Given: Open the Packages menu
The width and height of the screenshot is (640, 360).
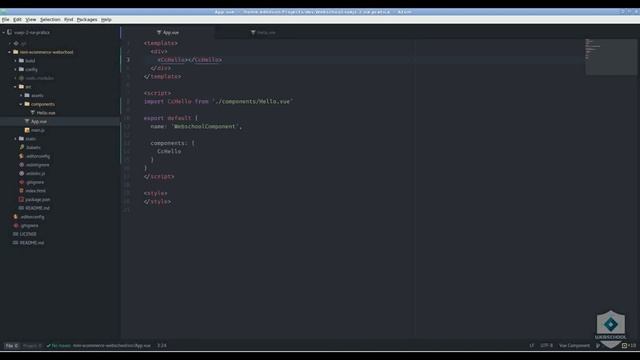Looking at the screenshot, I should (87, 20).
